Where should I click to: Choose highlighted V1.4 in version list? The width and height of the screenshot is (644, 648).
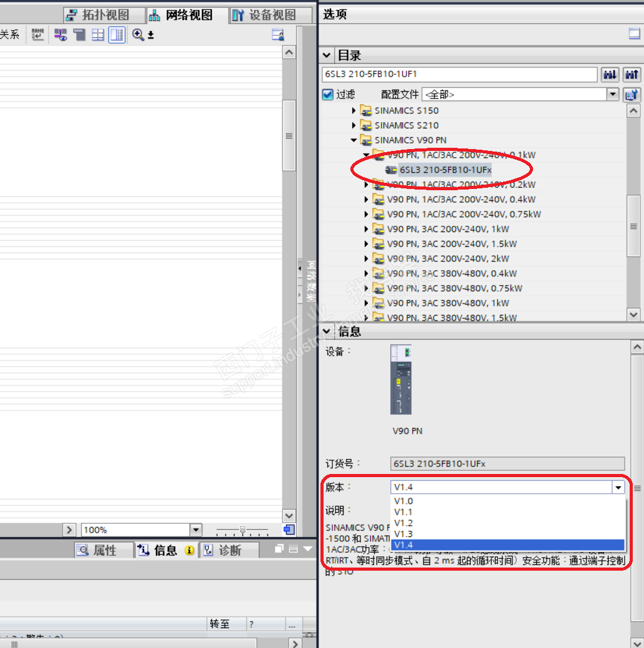[507, 545]
